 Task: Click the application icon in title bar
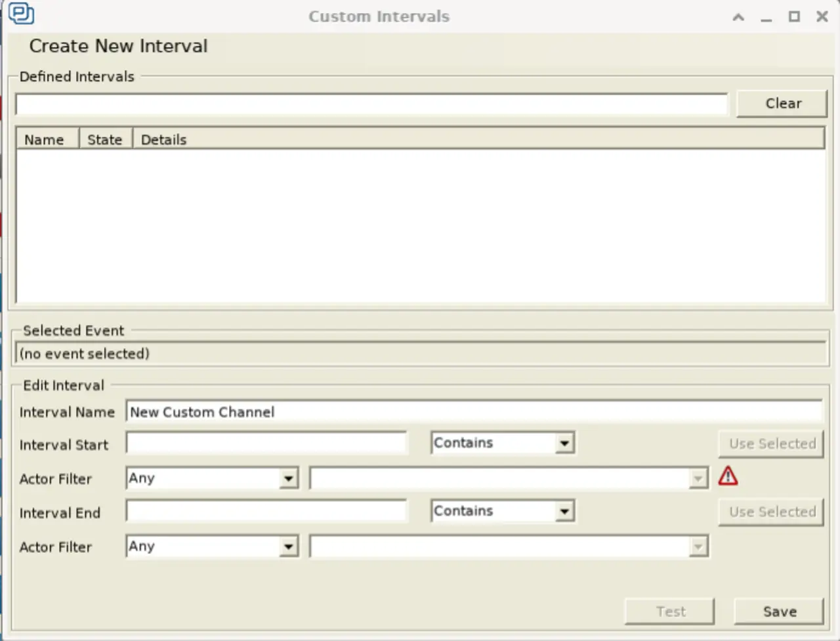point(21,14)
